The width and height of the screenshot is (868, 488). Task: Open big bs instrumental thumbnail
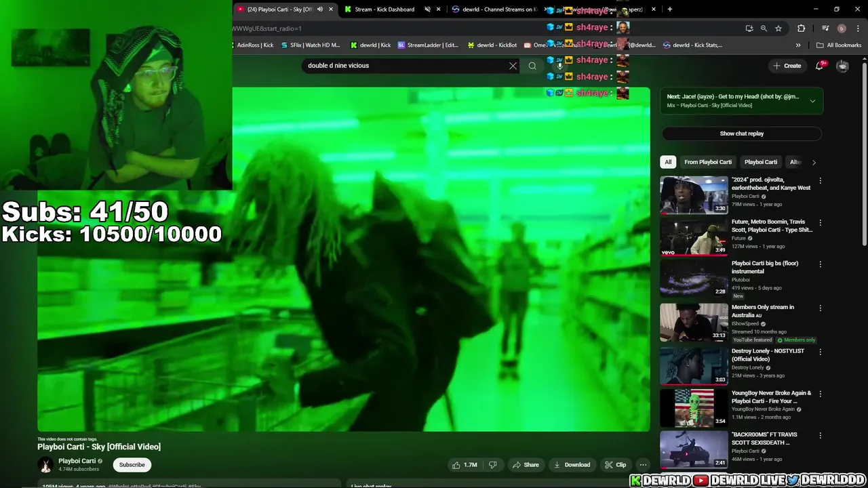(694, 278)
